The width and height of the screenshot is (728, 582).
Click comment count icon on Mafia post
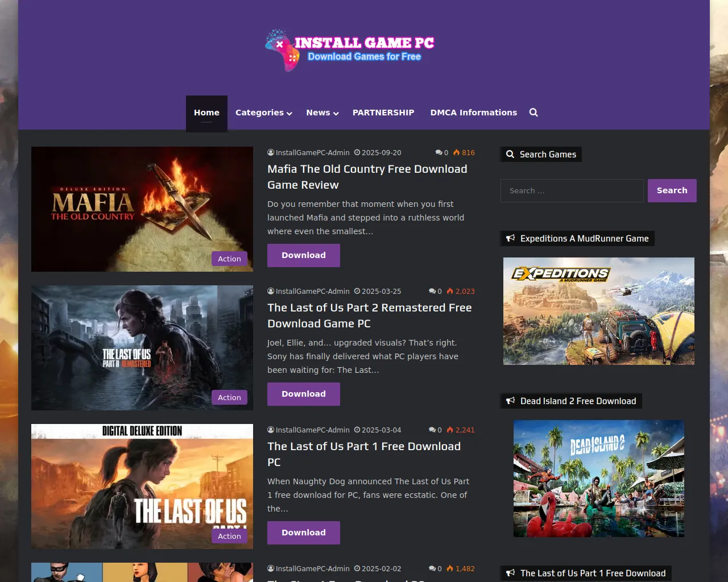pos(439,152)
